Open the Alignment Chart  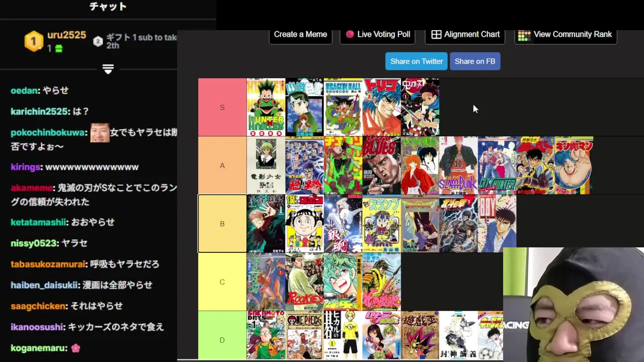point(465,35)
